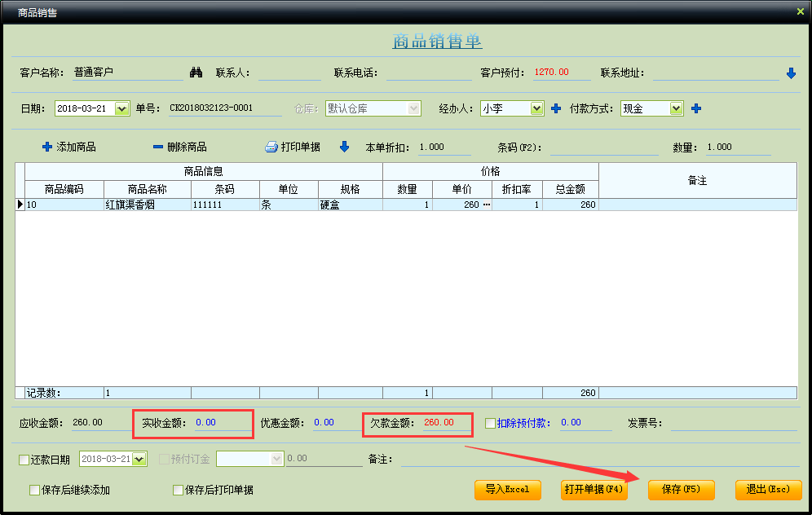Click the 单位 cell 条
The width and height of the screenshot is (812, 515).
click(289, 205)
